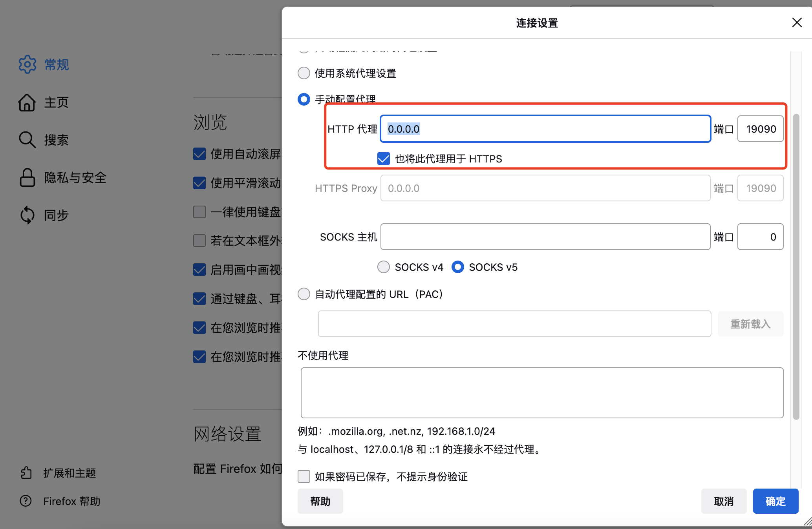
Task: Click the blue confirm (确定) button
Action: [x=775, y=501]
